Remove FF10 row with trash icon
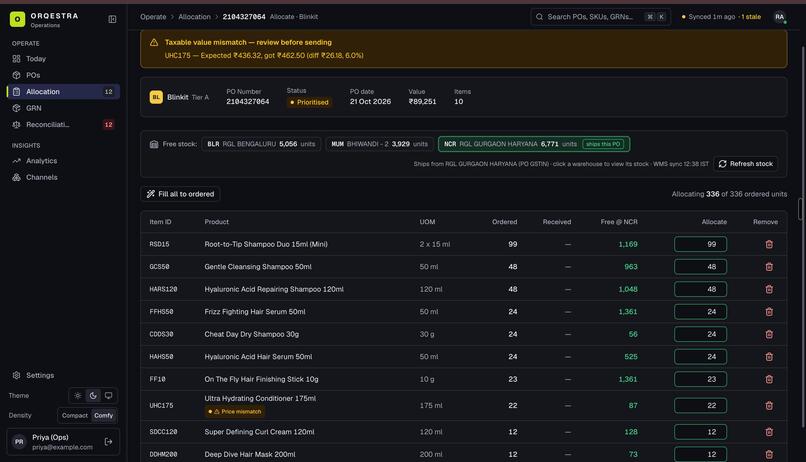The height and width of the screenshot is (462, 806). click(769, 379)
